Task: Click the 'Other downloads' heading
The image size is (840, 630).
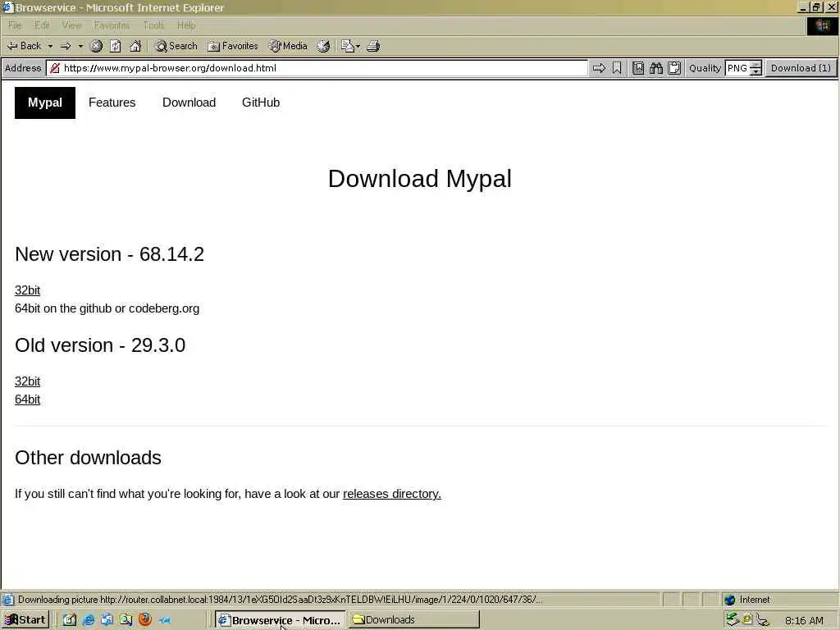Action: point(88,458)
